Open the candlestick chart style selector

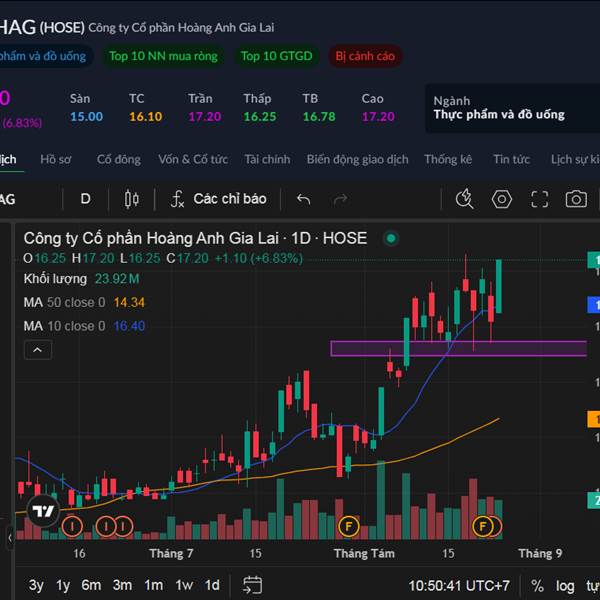pos(131,199)
